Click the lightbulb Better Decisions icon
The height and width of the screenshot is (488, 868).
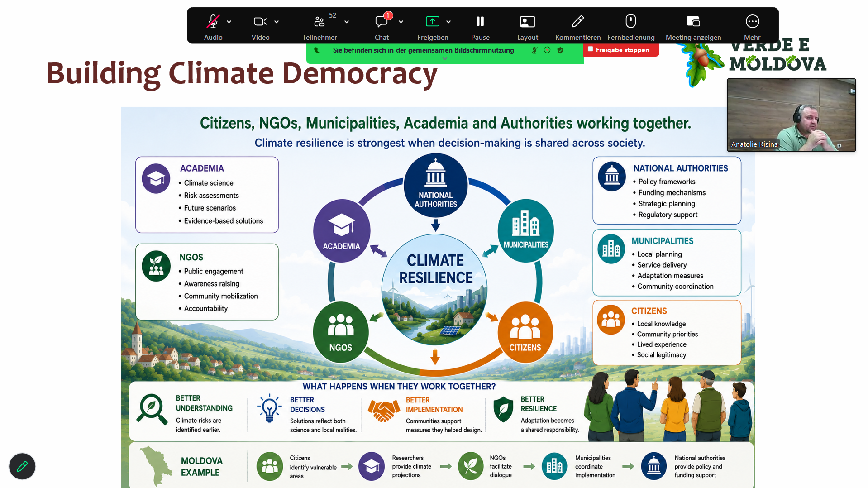[269, 408]
